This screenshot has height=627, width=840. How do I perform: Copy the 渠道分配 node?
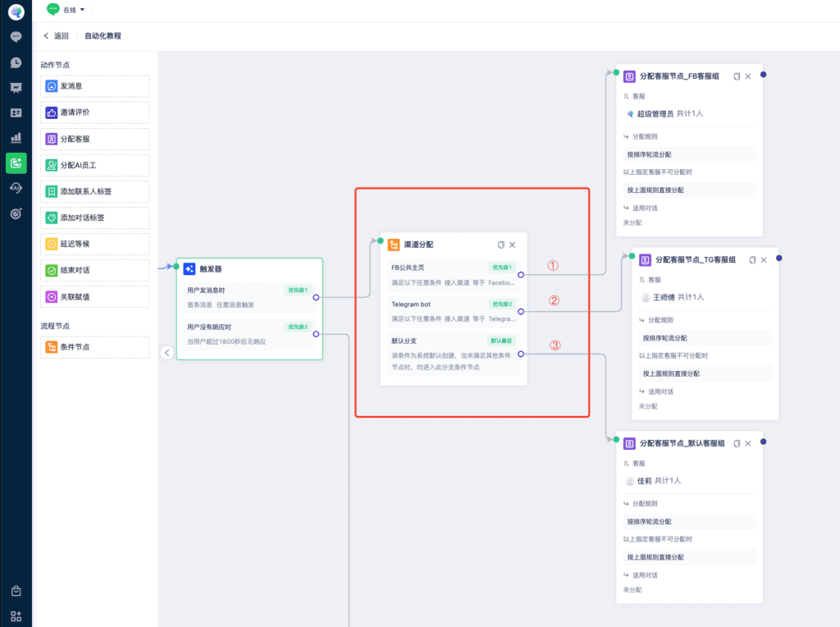(x=501, y=245)
